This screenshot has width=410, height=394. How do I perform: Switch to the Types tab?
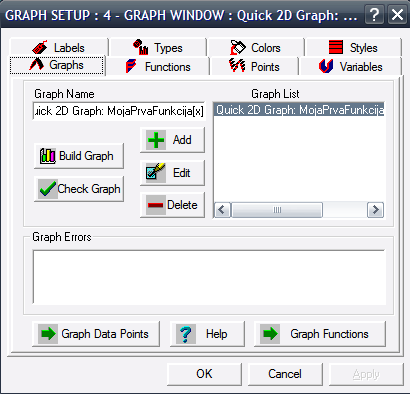[158, 47]
